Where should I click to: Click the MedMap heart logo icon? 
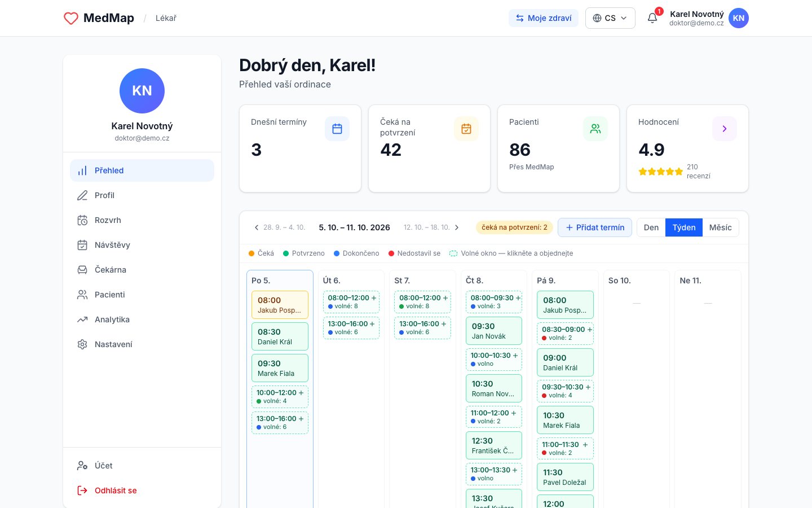click(71, 18)
